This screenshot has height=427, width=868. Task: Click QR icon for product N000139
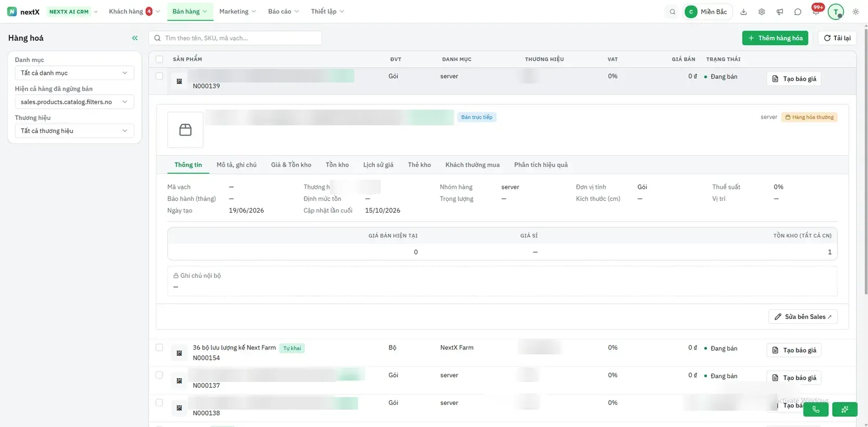(179, 81)
